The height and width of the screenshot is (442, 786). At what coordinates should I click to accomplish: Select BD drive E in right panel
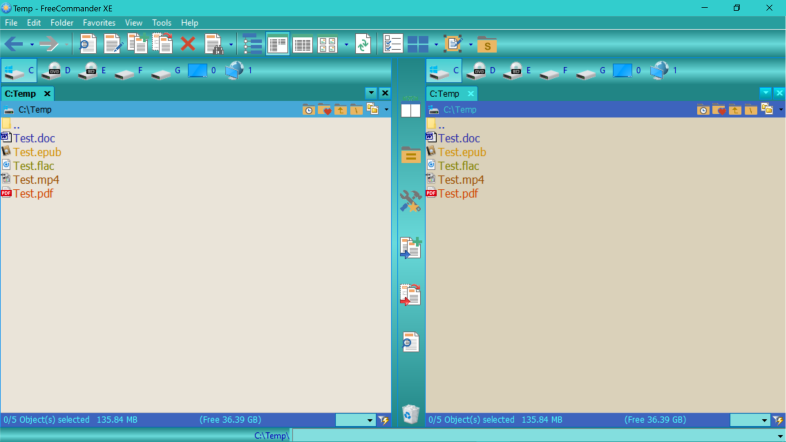(517, 71)
